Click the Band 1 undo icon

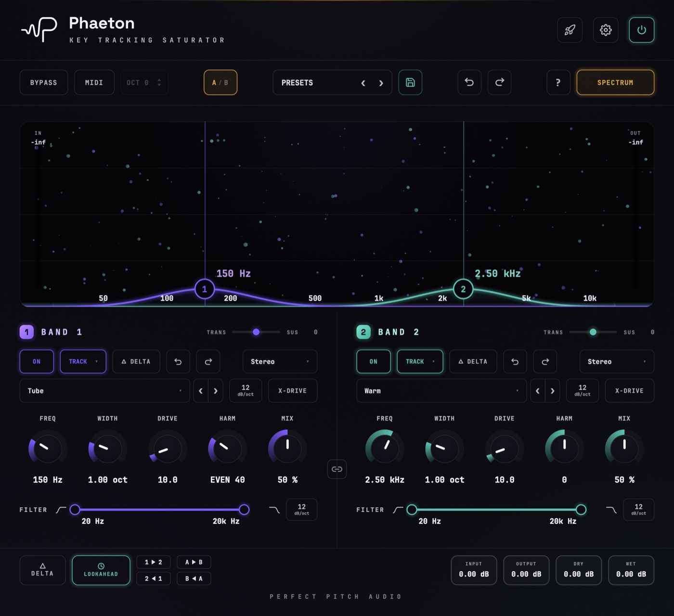[178, 361]
